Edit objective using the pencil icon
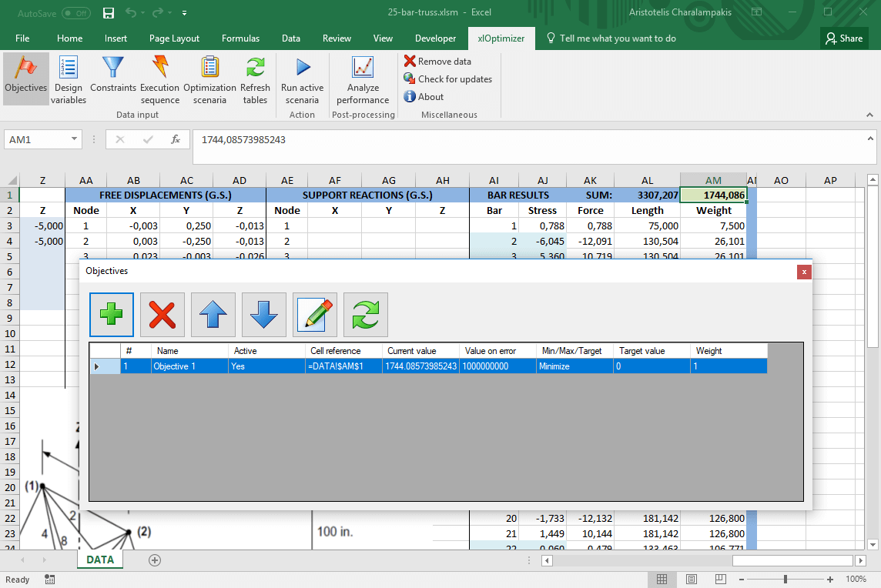 315,315
